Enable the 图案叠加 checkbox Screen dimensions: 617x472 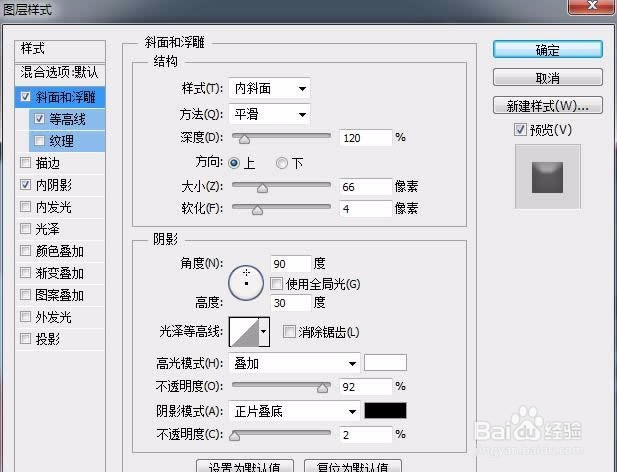[25, 295]
